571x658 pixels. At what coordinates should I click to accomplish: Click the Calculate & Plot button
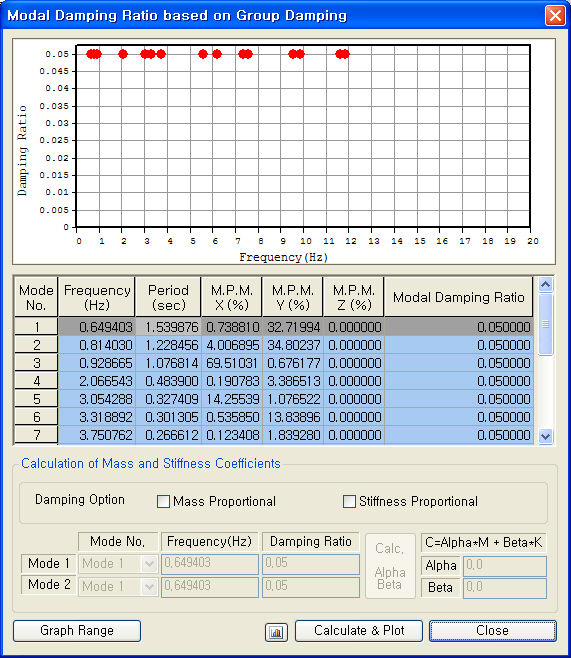pos(359,631)
